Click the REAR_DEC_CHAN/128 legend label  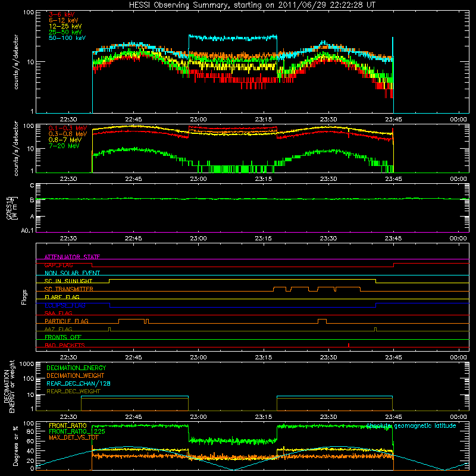[x=79, y=383]
